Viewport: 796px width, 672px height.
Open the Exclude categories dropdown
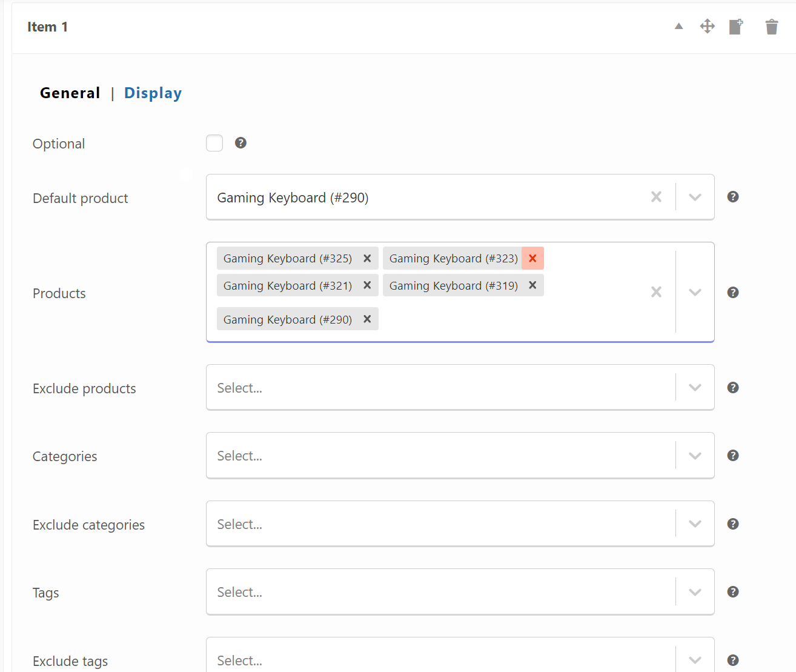point(695,524)
